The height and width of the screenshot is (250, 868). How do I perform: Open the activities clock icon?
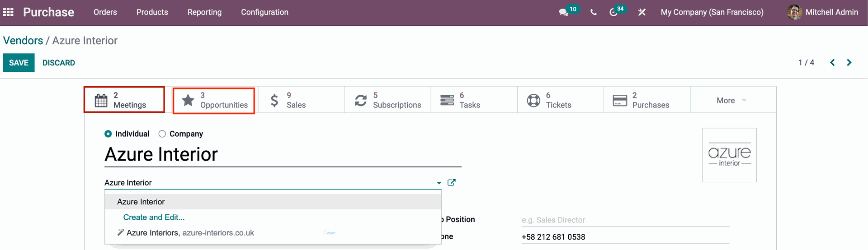(x=613, y=12)
